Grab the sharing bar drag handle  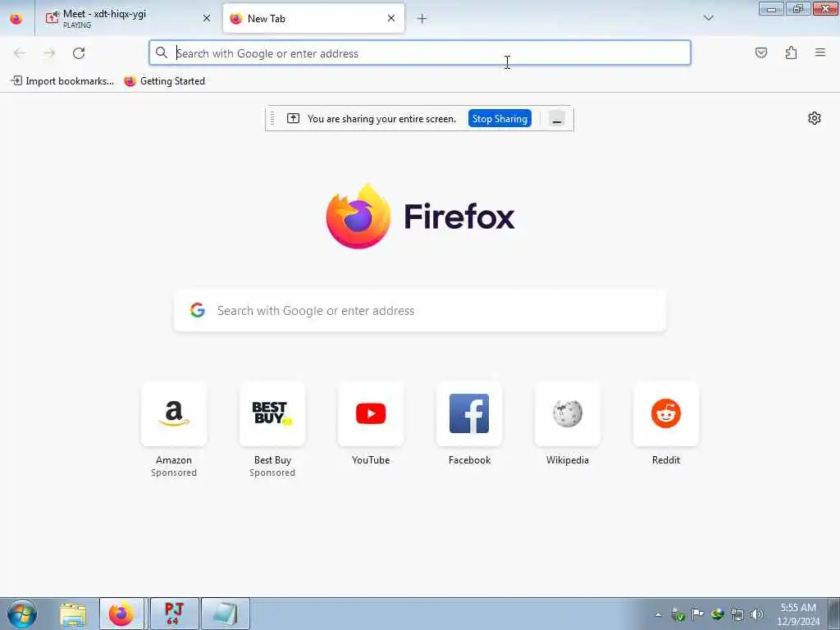272,118
